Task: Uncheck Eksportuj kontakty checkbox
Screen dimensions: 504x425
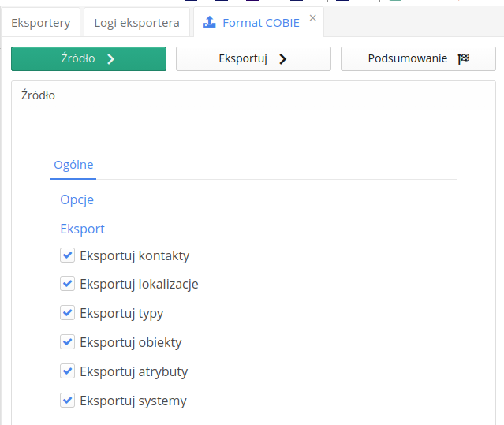Action: (x=67, y=255)
